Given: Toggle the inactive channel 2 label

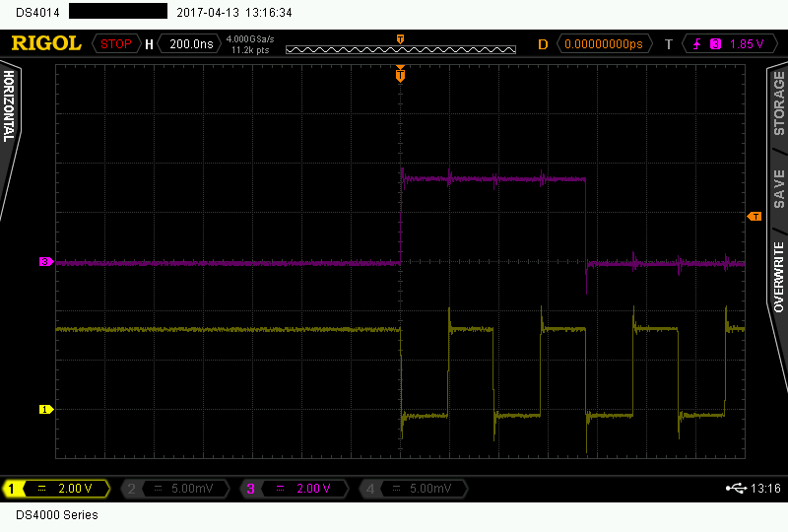Looking at the screenshot, I should [x=131, y=489].
